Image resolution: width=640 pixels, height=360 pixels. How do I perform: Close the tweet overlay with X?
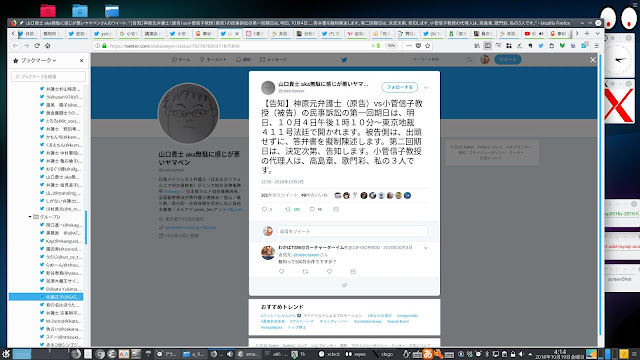point(593,60)
